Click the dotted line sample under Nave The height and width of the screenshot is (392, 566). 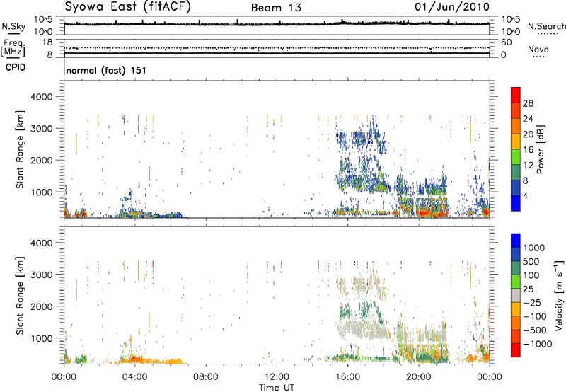click(x=538, y=57)
